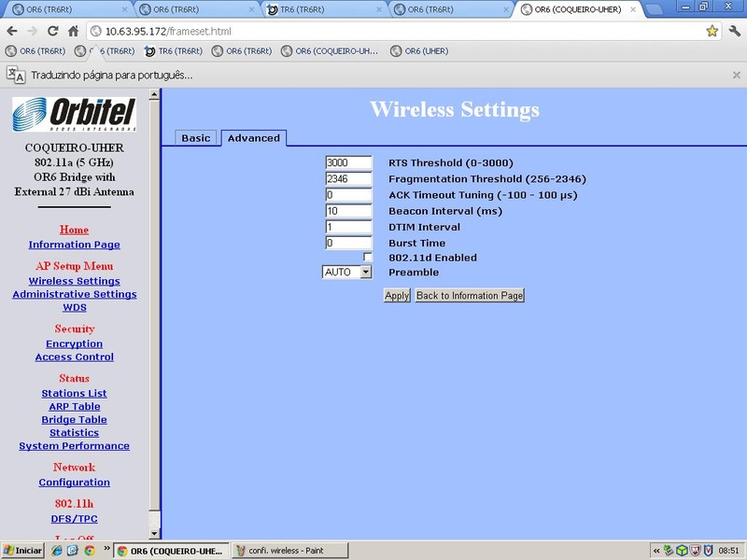Go back with the browser back arrow
The width and height of the screenshot is (747, 560).
coord(12,32)
